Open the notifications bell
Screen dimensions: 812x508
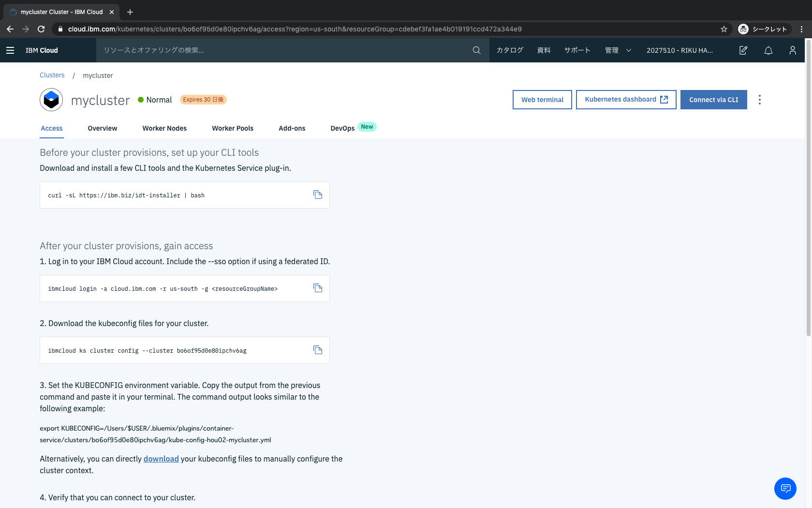click(x=768, y=50)
